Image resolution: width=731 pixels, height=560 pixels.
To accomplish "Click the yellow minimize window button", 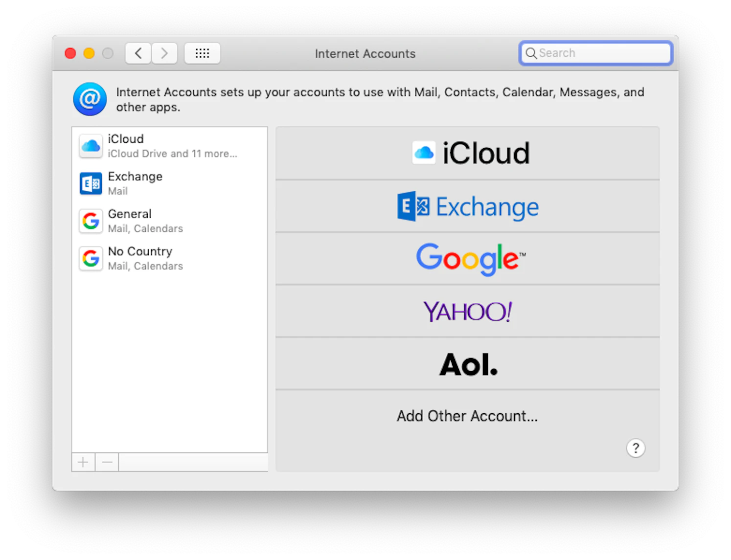I will [x=89, y=53].
